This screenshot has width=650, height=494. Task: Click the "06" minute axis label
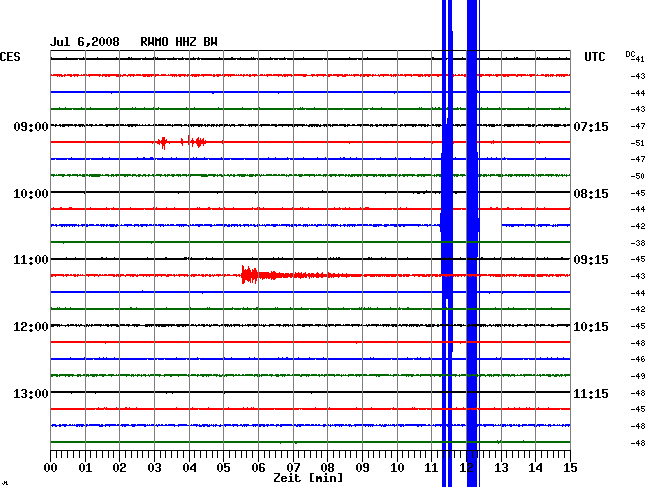[258, 468]
